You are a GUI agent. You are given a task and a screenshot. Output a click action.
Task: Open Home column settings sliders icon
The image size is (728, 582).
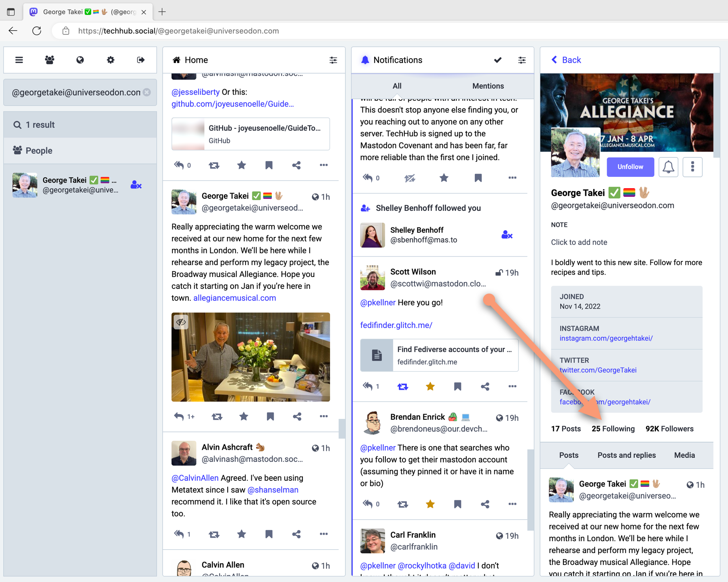pos(333,60)
